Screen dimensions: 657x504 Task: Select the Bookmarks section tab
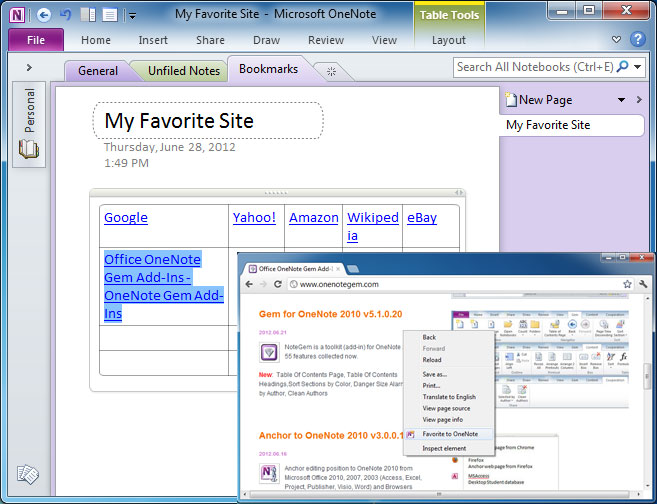pos(269,69)
